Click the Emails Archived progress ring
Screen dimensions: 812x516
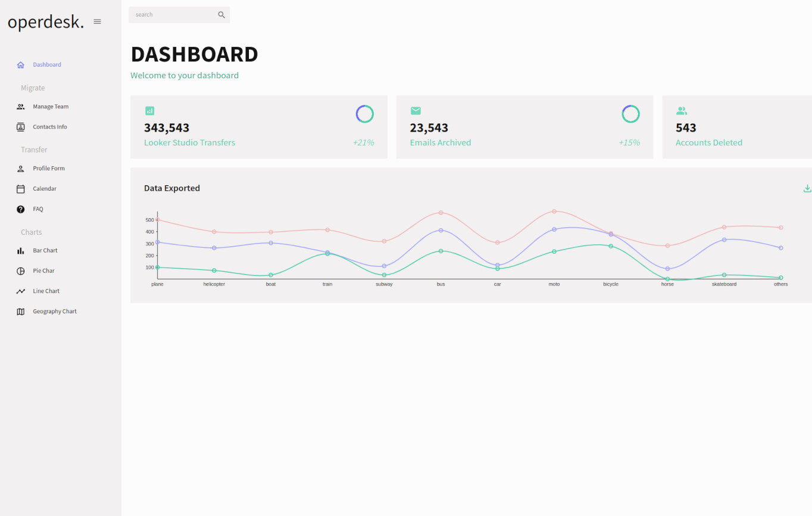pos(630,114)
